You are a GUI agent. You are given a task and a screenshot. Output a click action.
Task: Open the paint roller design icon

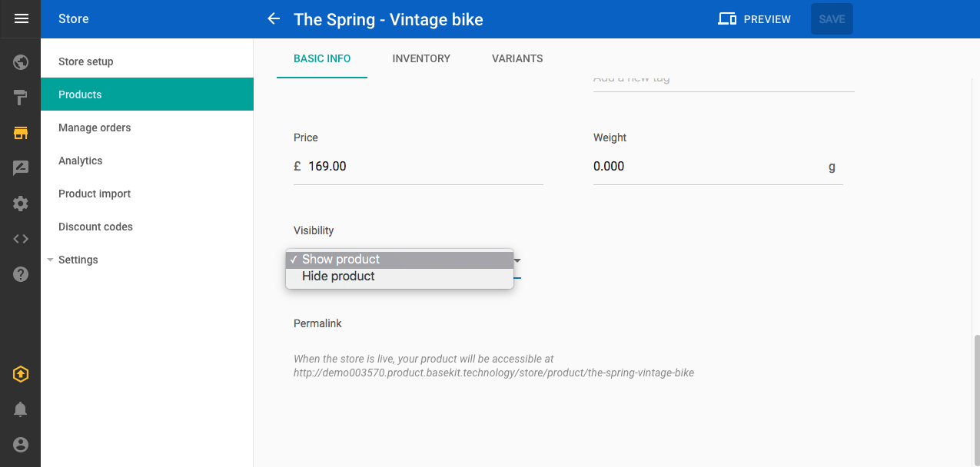pyautogui.click(x=21, y=98)
